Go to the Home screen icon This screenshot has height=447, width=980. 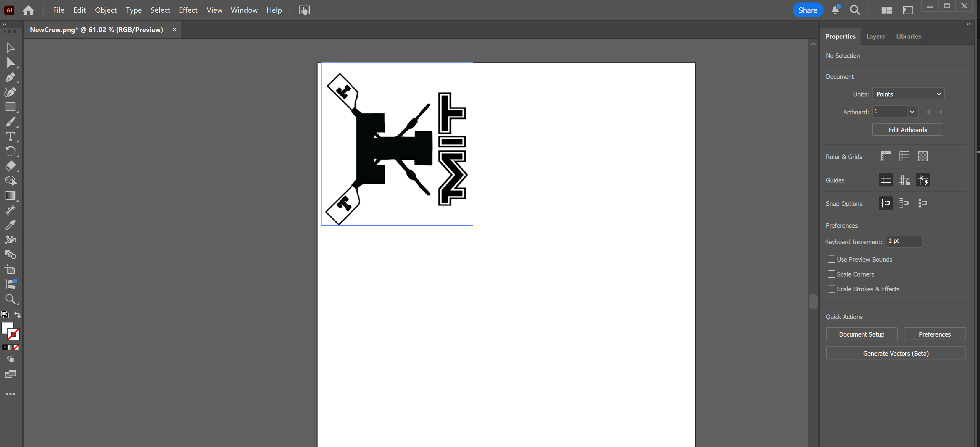28,10
